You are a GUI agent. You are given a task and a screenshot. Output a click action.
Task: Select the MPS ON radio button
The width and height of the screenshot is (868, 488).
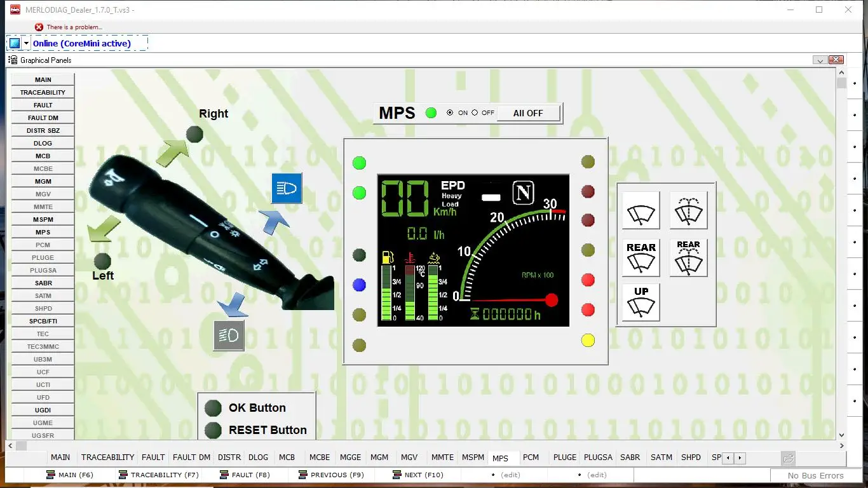[450, 112]
